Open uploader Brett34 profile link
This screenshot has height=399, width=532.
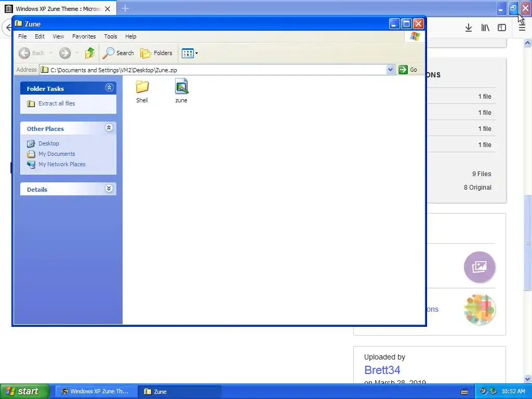[x=382, y=370]
